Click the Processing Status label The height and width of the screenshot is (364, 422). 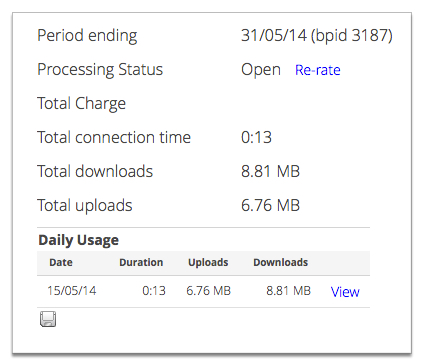[100, 70]
